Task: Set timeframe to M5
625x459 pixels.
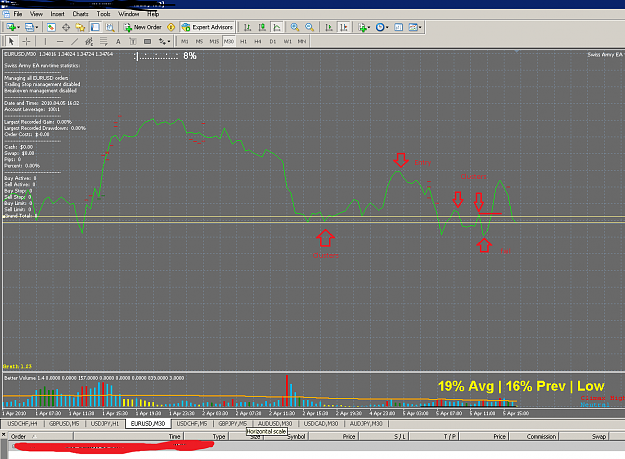Action: (199, 41)
